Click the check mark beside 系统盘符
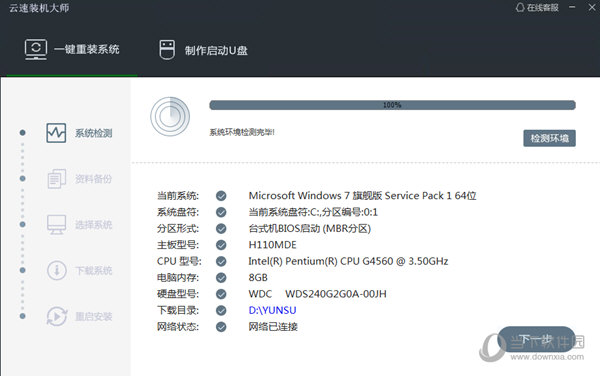Image resolution: width=600 pixels, height=376 pixels. 221,212
